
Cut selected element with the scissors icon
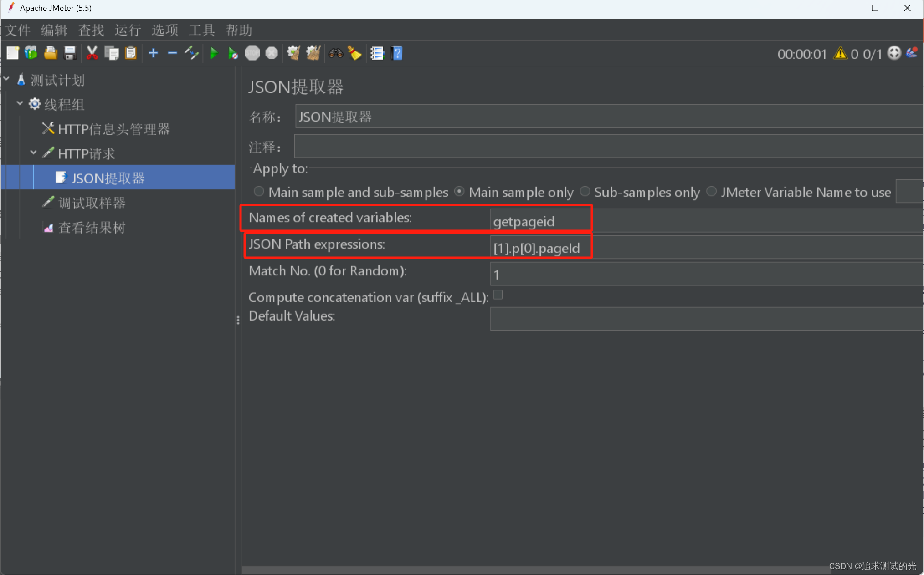[92, 53]
